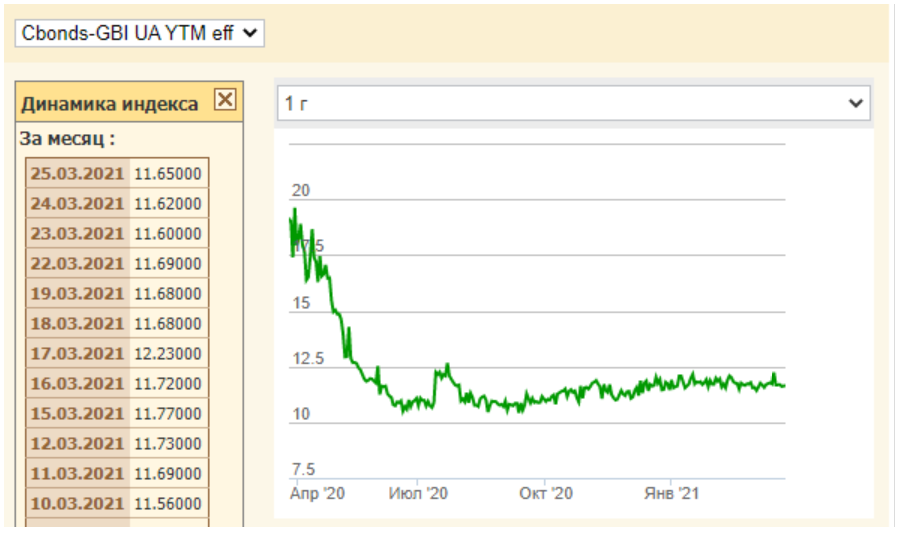
Task: Click the Янв '21 axis label
Action: (672, 493)
